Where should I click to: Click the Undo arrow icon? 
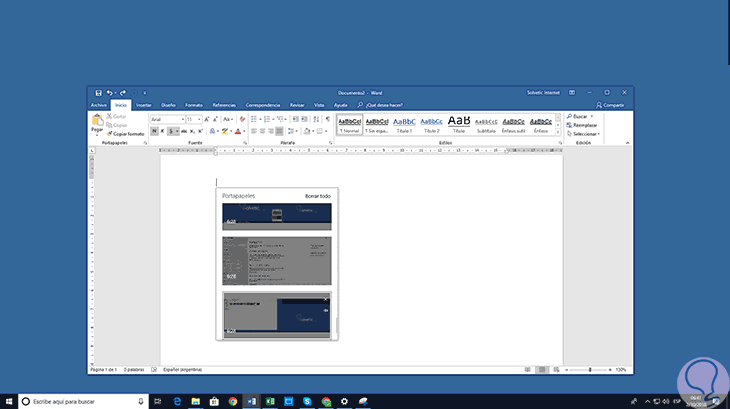coord(109,93)
